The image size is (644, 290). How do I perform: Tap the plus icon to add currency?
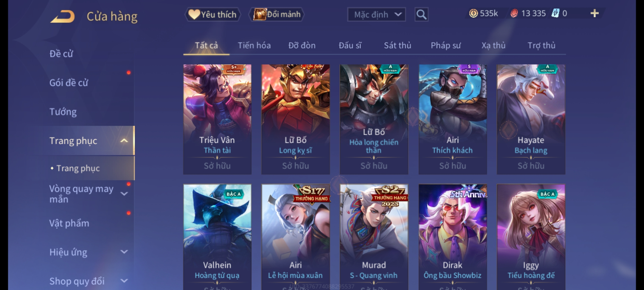595,13
